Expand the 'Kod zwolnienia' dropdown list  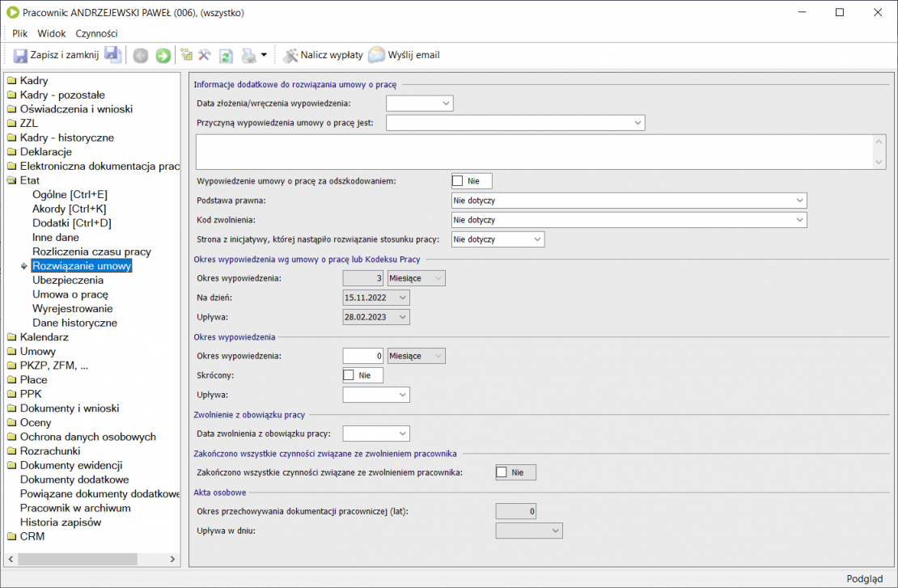799,220
